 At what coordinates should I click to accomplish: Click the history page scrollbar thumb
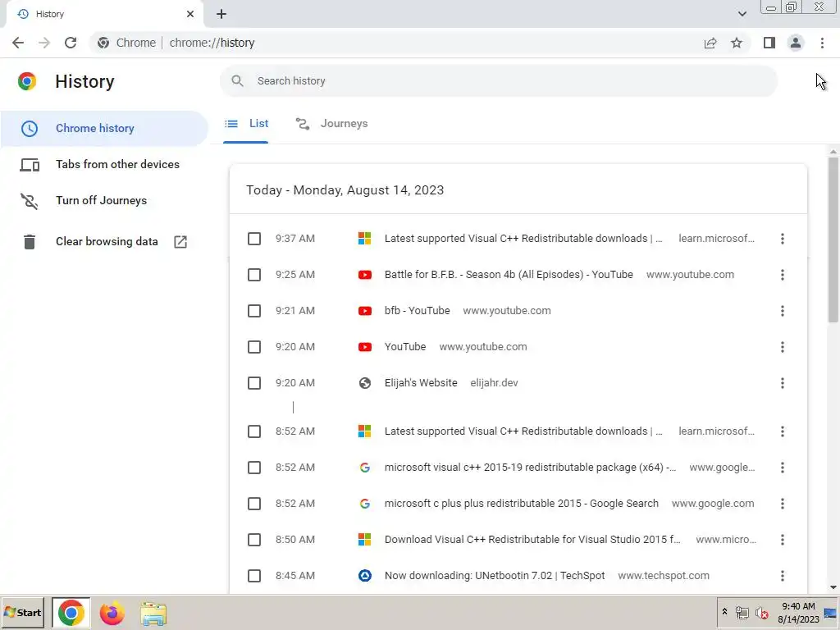pos(833,240)
